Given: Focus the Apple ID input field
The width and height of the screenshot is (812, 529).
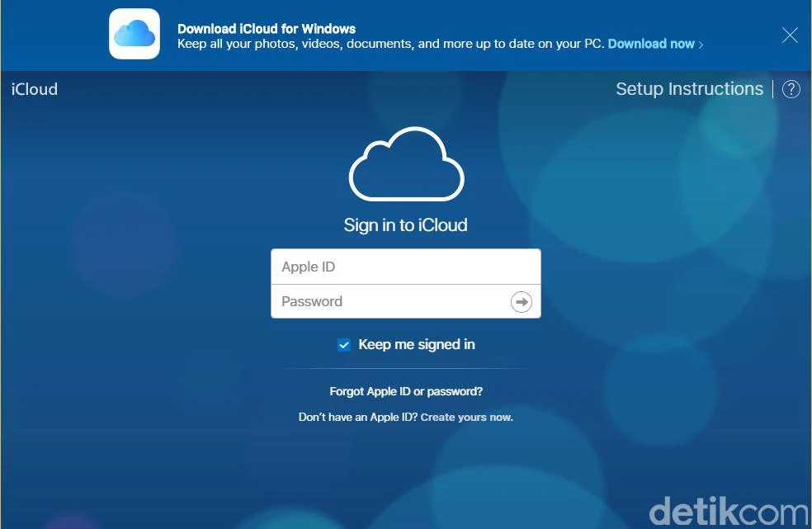Looking at the screenshot, I should click(x=406, y=267).
